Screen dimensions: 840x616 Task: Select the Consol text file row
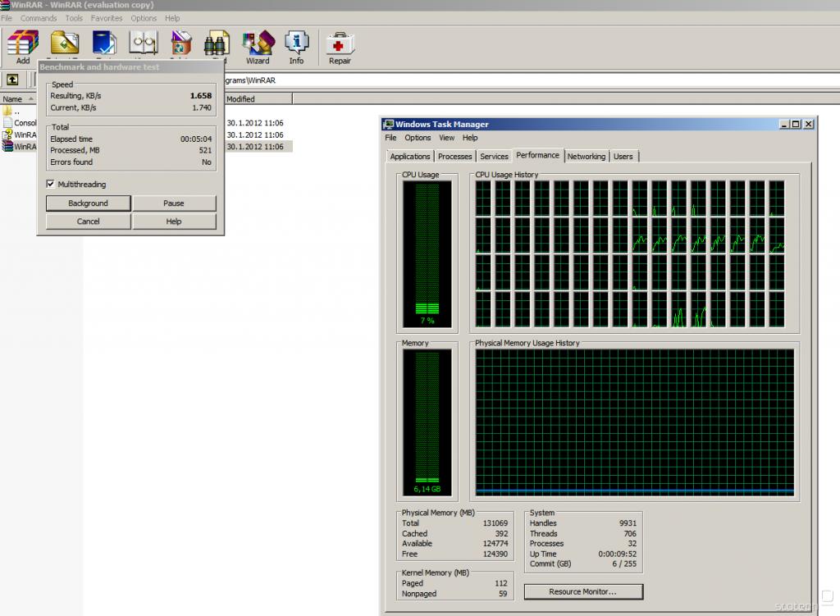click(20, 123)
